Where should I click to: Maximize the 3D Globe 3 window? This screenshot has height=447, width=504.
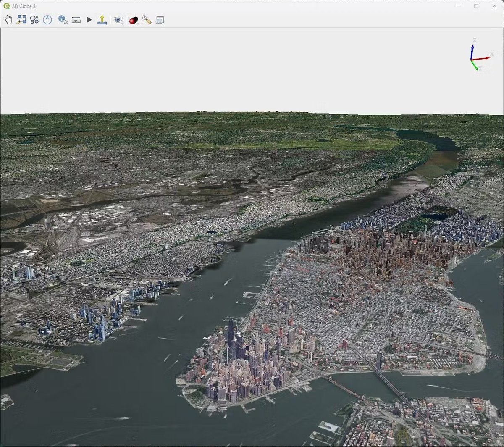[477, 6]
